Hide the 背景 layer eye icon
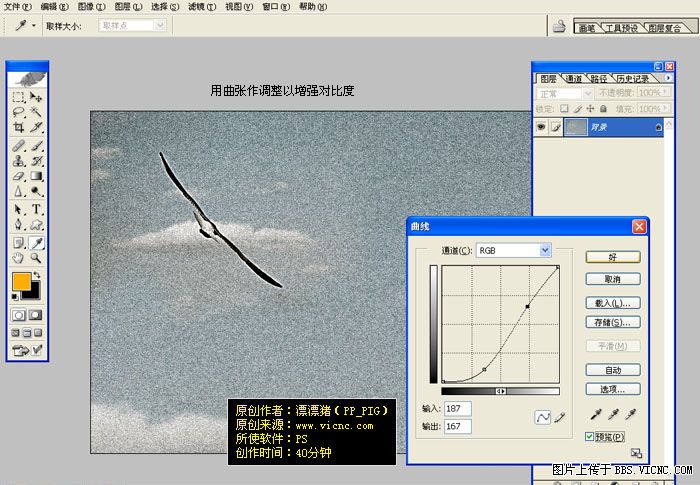Image resolution: width=700 pixels, height=485 pixels. tap(541, 127)
